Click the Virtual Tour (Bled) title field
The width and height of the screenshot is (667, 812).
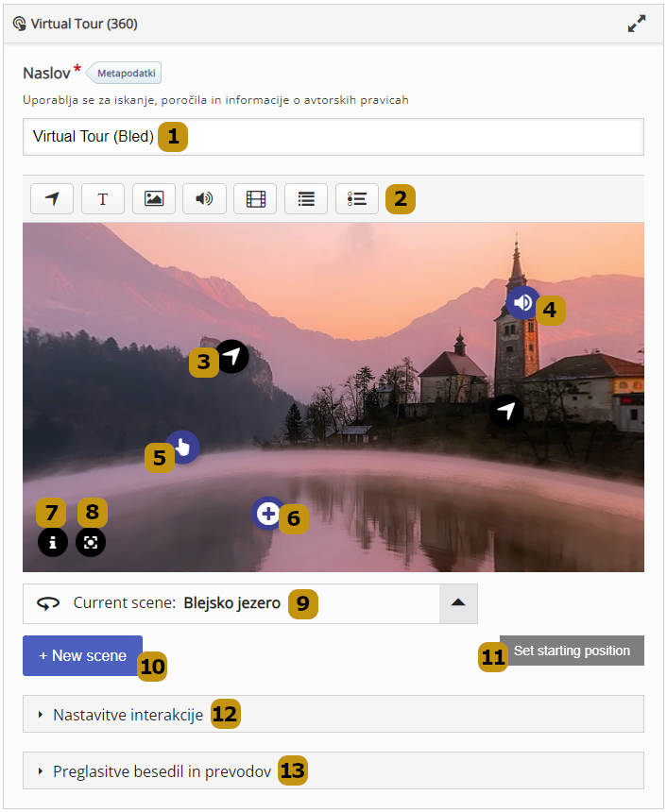[333, 137]
